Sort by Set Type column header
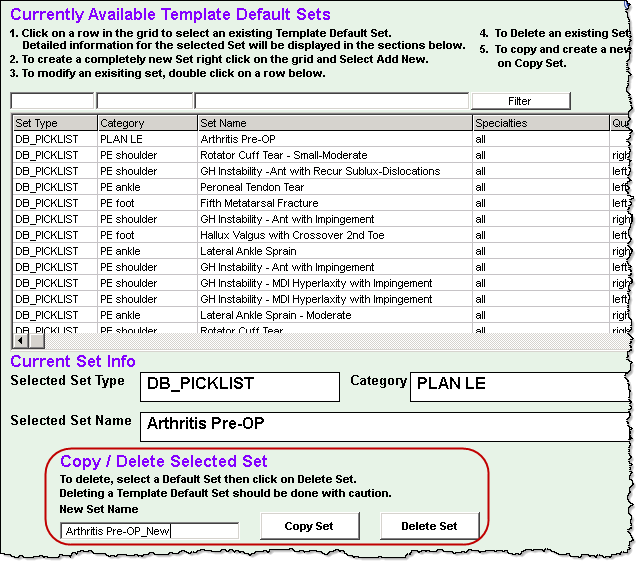Screen dimensions: 640x564 point(55,123)
